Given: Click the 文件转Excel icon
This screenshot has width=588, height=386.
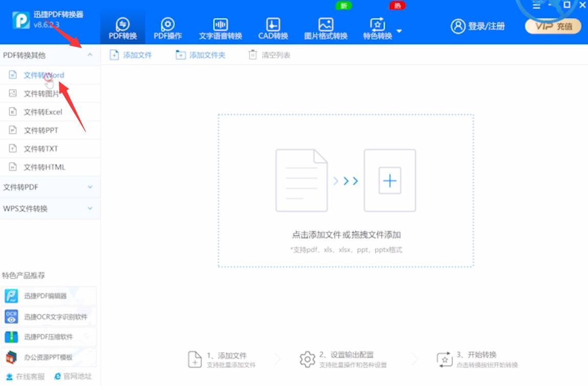Looking at the screenshot, I should (x=13, y=111).
